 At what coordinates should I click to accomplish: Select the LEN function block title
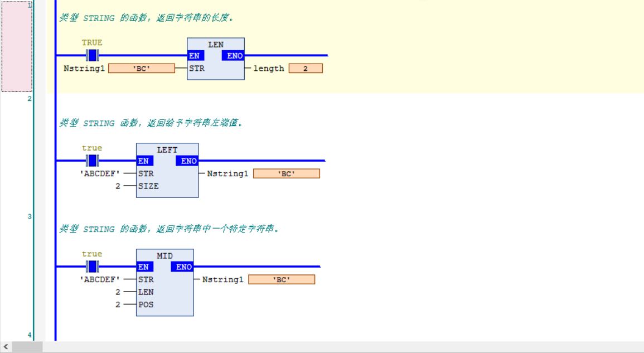(216, 45)
